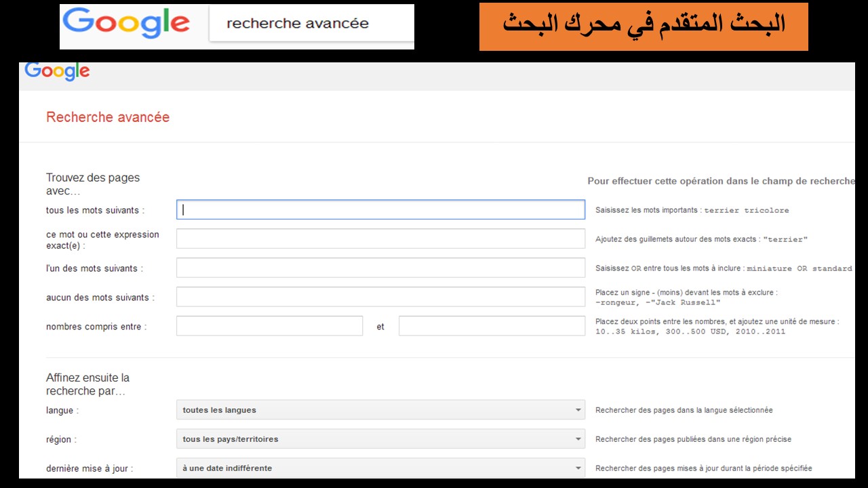
Task: Click the 'l'un des mots suivants :' label
Action: 94,268
